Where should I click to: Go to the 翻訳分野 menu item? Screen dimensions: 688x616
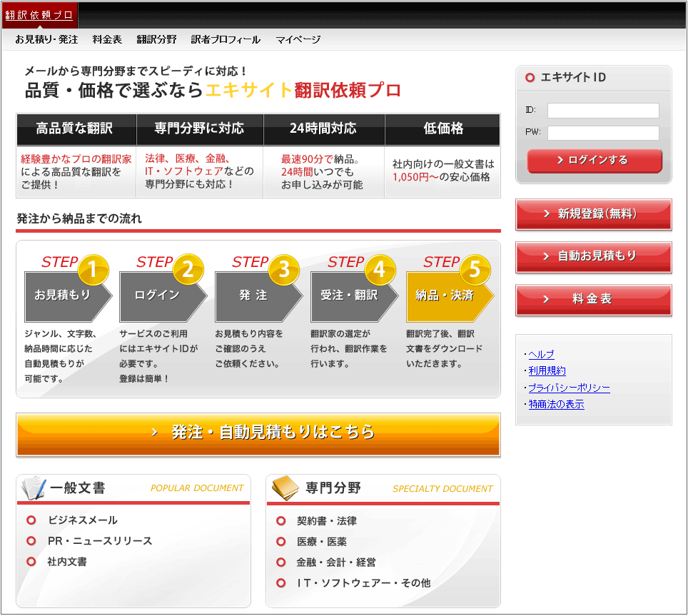point(156,39)
